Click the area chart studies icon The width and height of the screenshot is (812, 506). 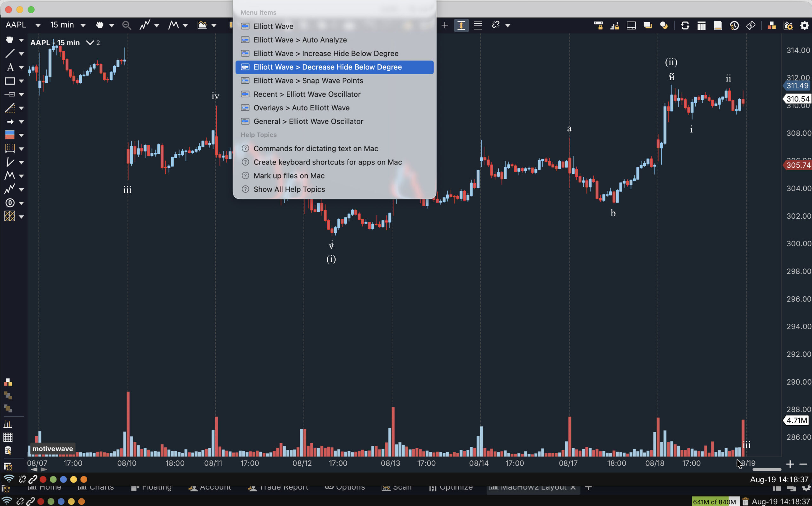point(202,25)
